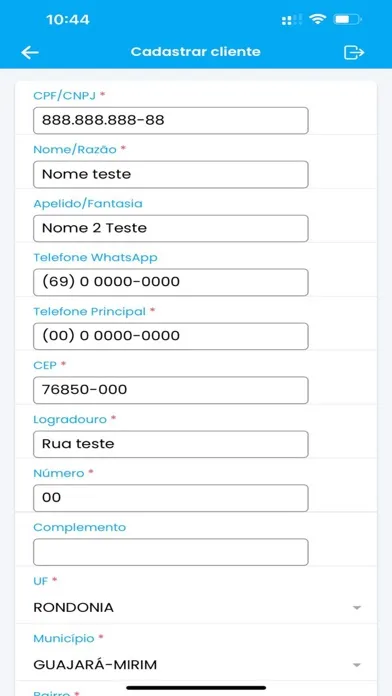Expand the Município dropdown arrow
This screenshot has width=392, height=696.
356,665
